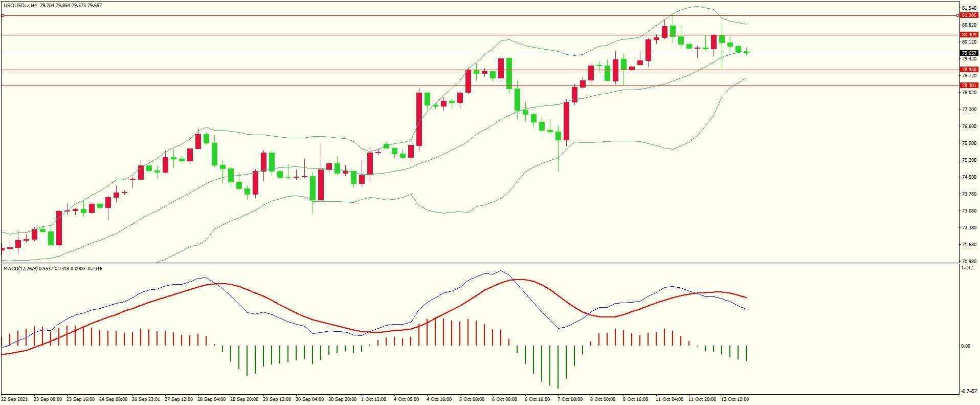Image resolution: width=980 pixels, height=405 pixels.
Task: Click the 6 Oct 00:00 time label
Action: [505, 399]
